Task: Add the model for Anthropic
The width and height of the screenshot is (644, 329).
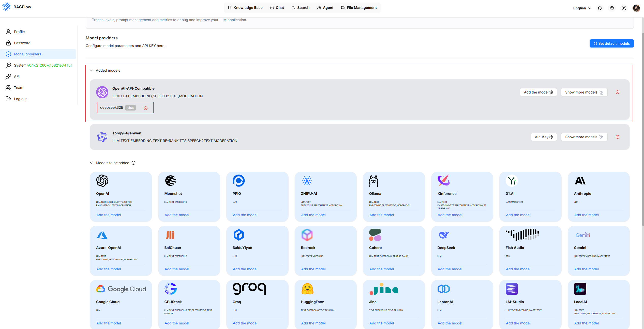Action: click(x=587, y=215)
